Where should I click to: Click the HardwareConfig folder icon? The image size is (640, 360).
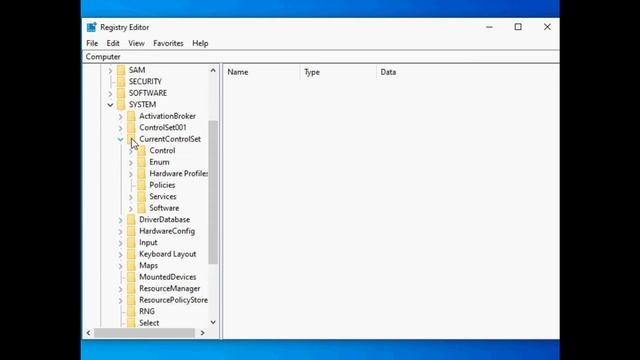[131, 231]
